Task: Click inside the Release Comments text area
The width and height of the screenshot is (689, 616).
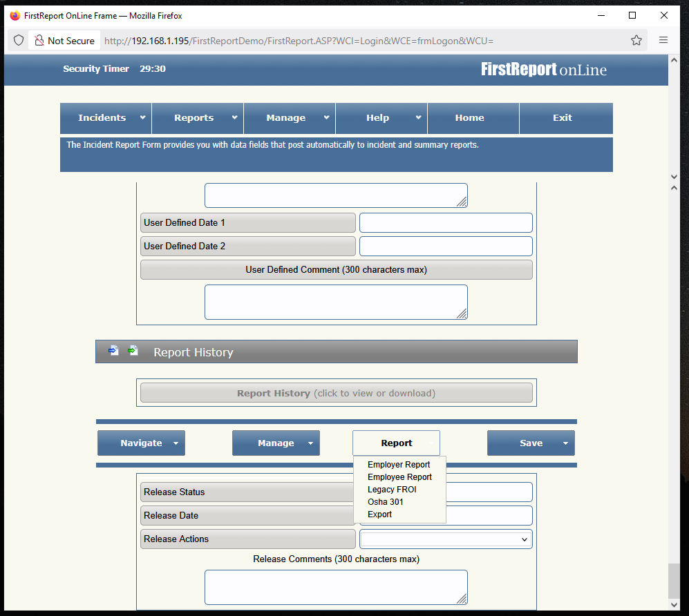Action: pyautogui.click(x=336, y=587)
